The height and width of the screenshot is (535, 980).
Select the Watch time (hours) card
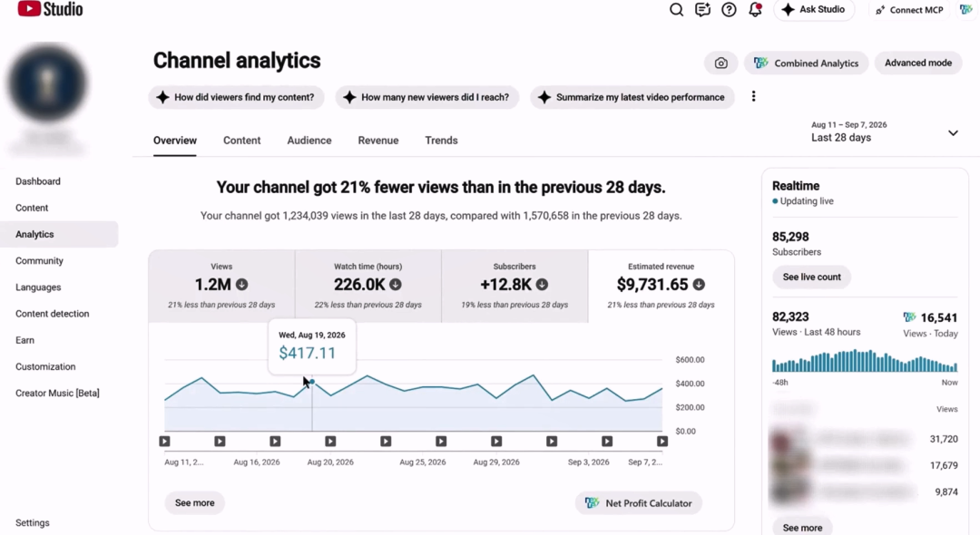(x=368, y=287)
